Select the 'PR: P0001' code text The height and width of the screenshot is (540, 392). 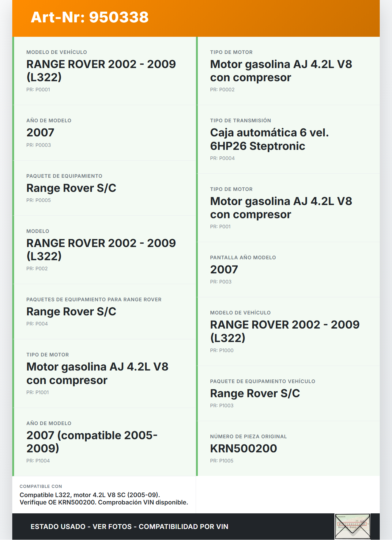[38, 89]
